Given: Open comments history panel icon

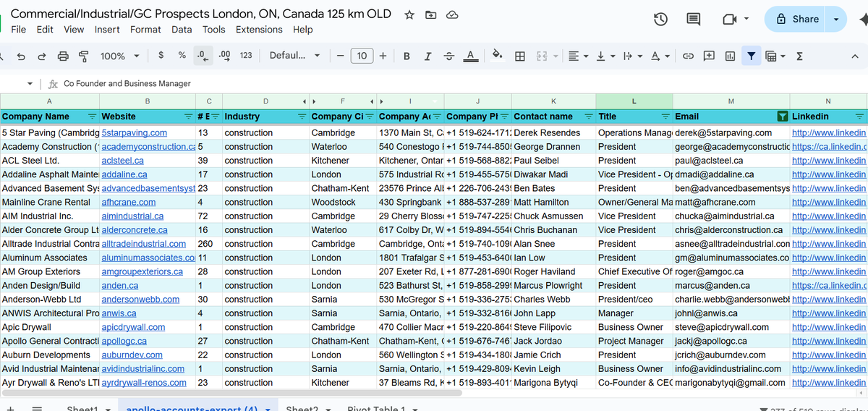Looking at the screenshot, I should click(694, 20).
